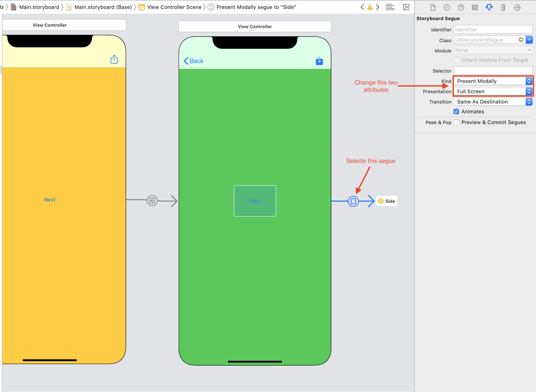The width and height of the screenshot is (536, 392).
Task: Click the download icon on green view controller
Action: (319, 61)
